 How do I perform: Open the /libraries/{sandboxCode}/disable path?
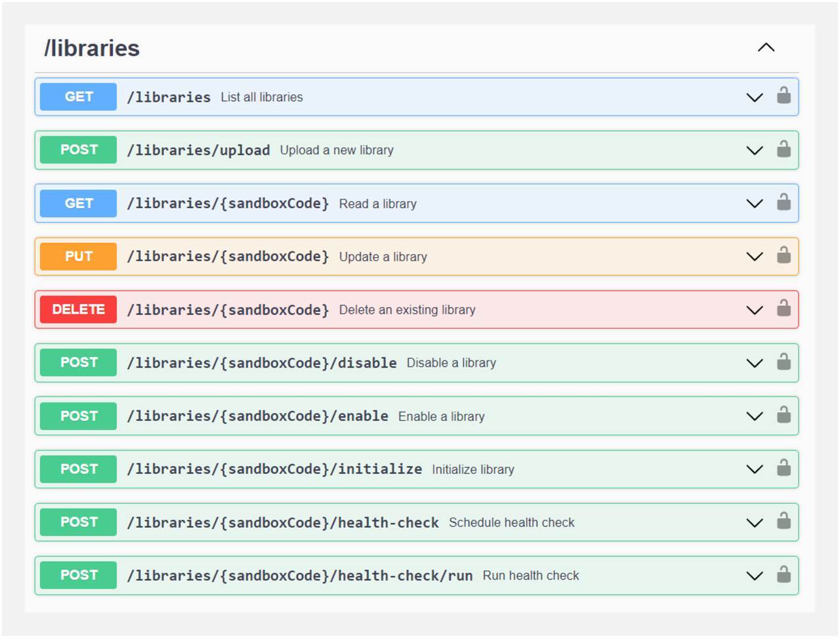[262, 363]
